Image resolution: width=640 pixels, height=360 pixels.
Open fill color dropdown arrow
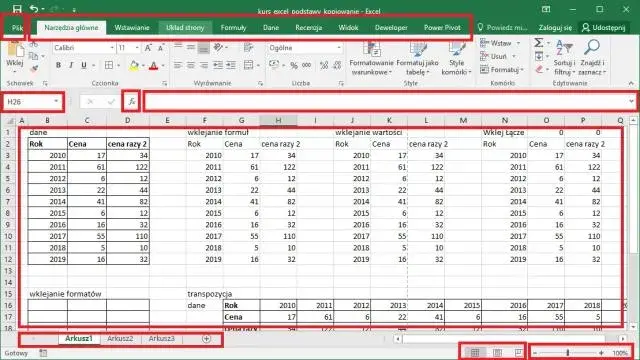[x=142, y=66]
